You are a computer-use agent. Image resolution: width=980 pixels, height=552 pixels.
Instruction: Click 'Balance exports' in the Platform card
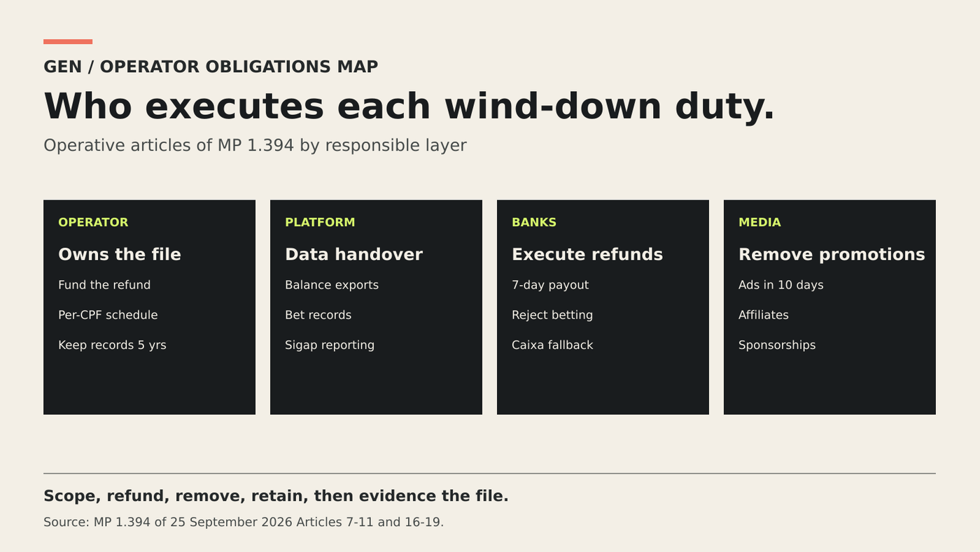tap(332, 285)
